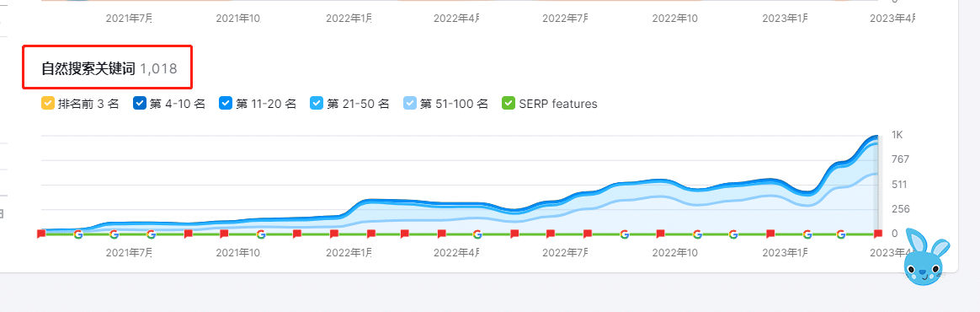The image size is (980, 312).
Task: Open Google marker between 2022年10 and 2023年1月 labels
Action: [x=733, y=234]
